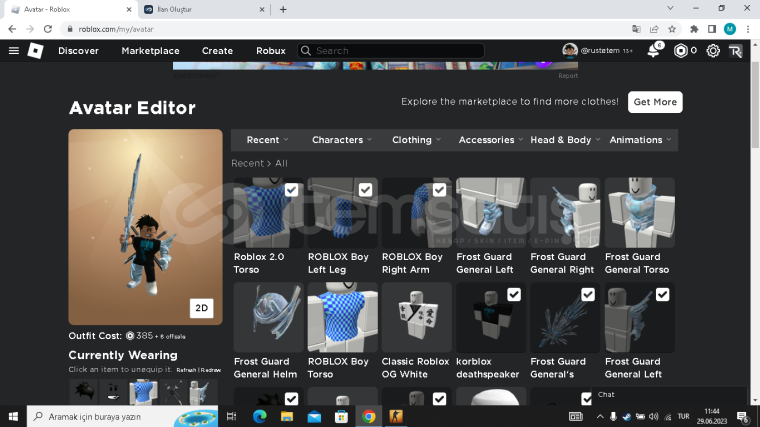The width and height of the screenshot is (760, 427).
Task: Expand the Animations category dropdown
Action: pos(640,140)
